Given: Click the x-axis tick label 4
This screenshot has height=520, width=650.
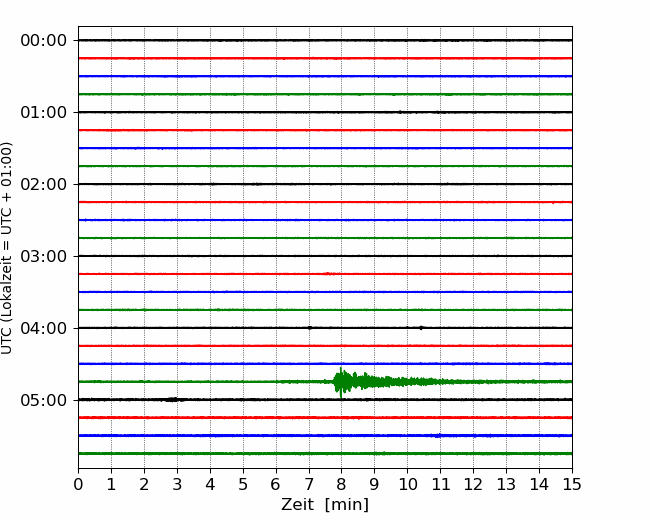Looking at the screenshot, I should click(210, 484).
